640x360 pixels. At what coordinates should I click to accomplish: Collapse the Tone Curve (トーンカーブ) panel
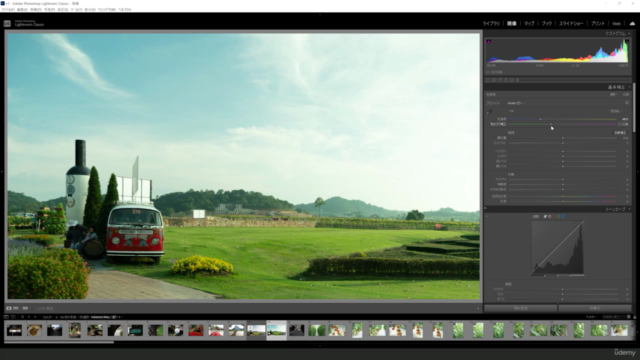pos(629,209)
